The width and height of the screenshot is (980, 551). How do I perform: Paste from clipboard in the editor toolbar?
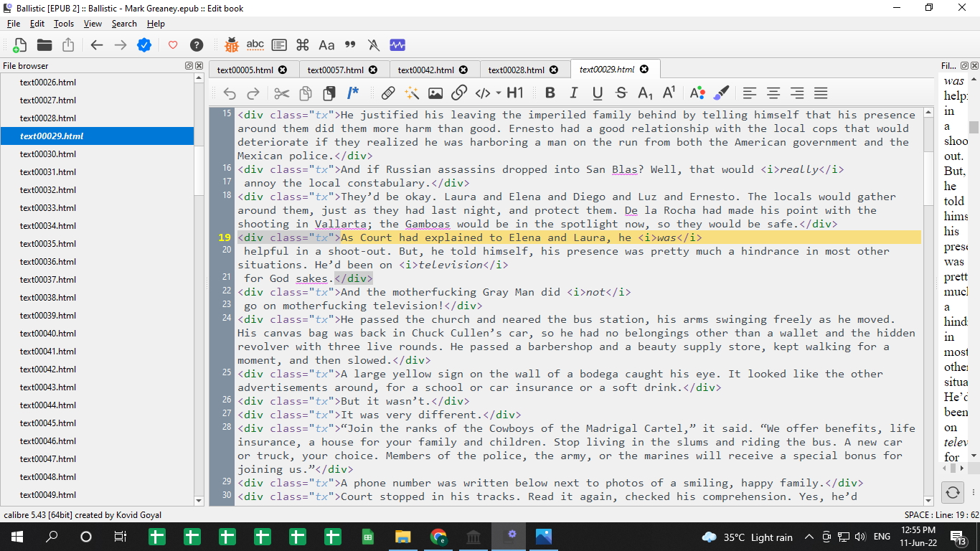[x=329, y=93]
